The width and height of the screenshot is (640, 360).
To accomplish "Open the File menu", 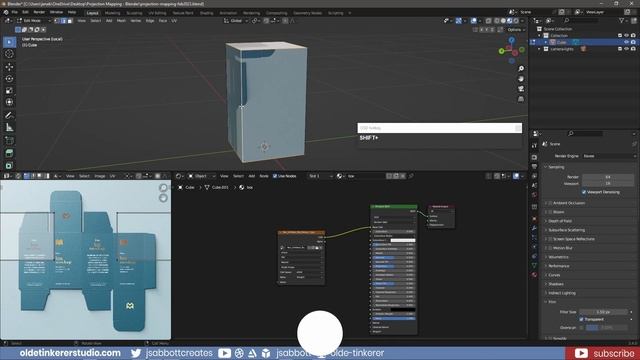I will (x=14, y=12).
